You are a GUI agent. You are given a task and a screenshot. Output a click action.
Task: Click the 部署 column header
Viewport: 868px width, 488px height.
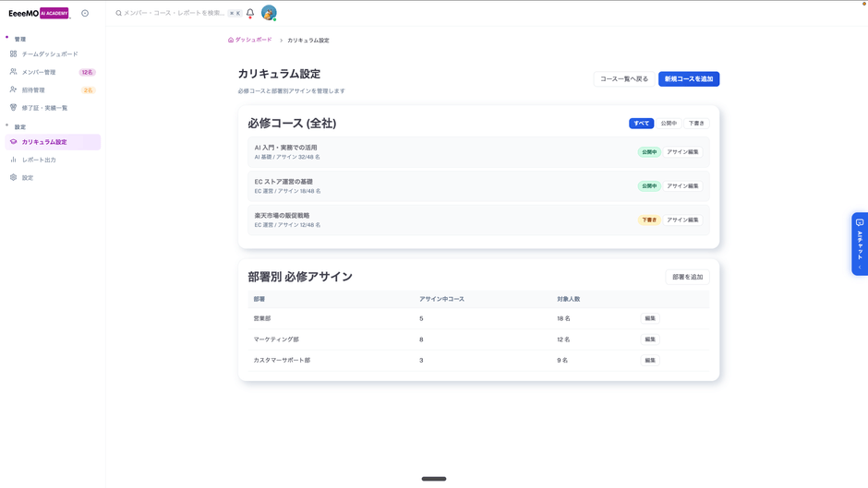259,299
